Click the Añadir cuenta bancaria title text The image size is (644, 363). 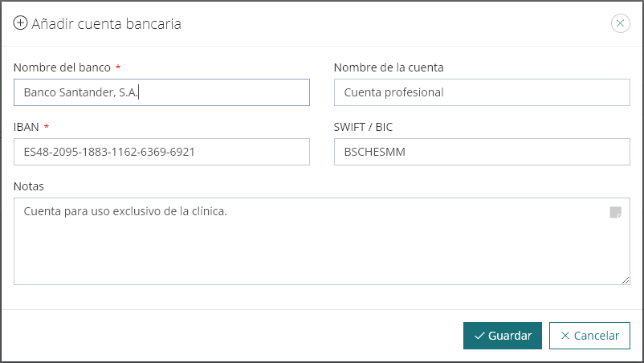106,24
